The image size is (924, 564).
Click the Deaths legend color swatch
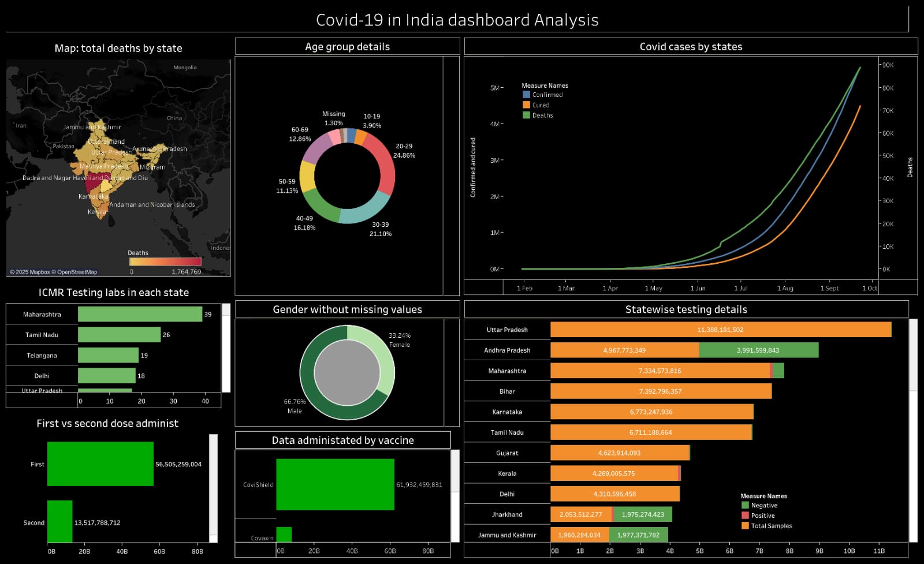tap(526, 115)
